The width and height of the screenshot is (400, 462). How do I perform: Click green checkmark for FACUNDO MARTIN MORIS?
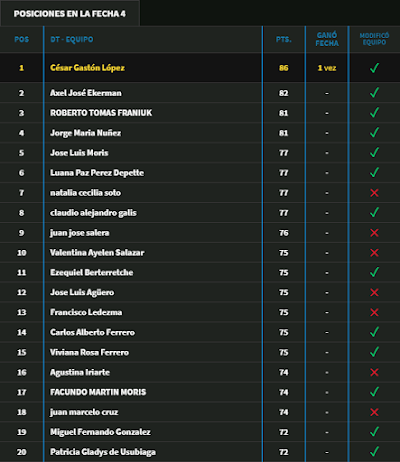[374, 392]
